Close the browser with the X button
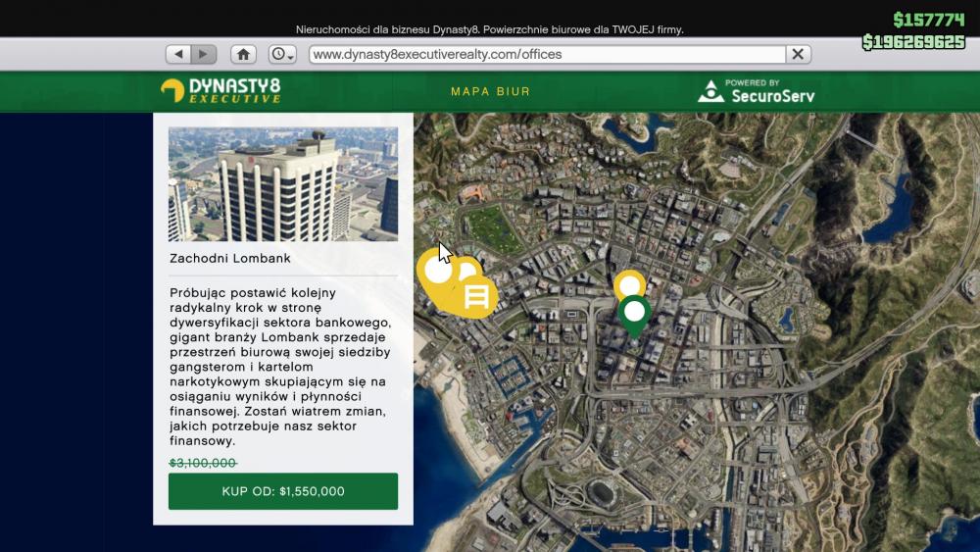 click(798, 54)
